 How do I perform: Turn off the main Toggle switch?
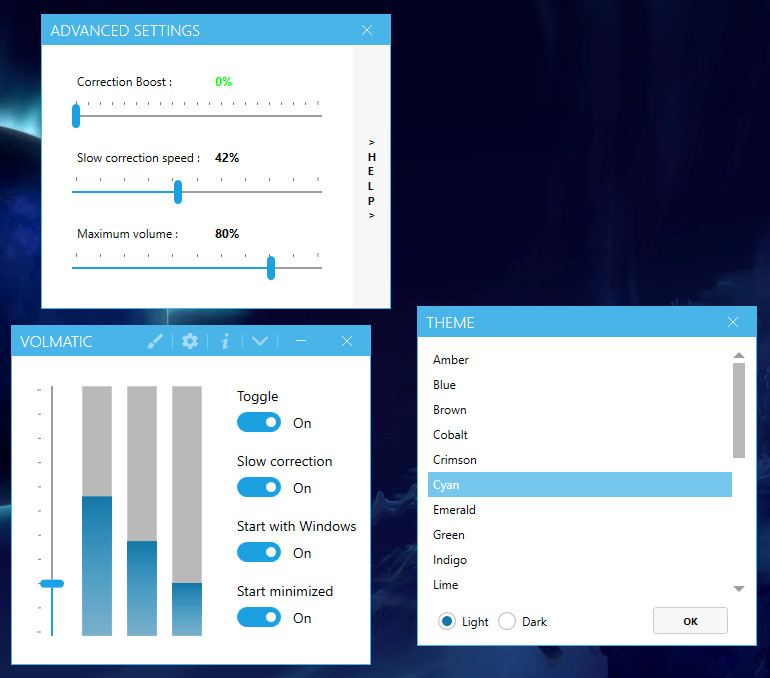(x=259, y=423)
